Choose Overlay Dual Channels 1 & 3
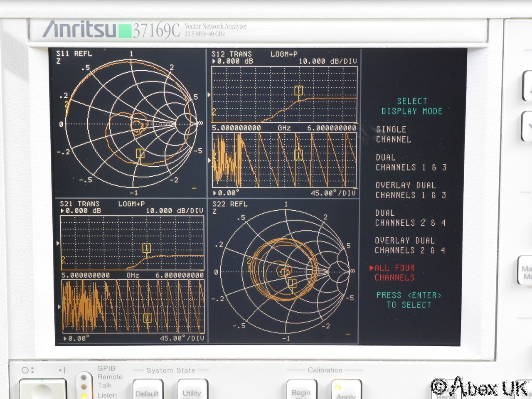532x399 pixels. 410,190
